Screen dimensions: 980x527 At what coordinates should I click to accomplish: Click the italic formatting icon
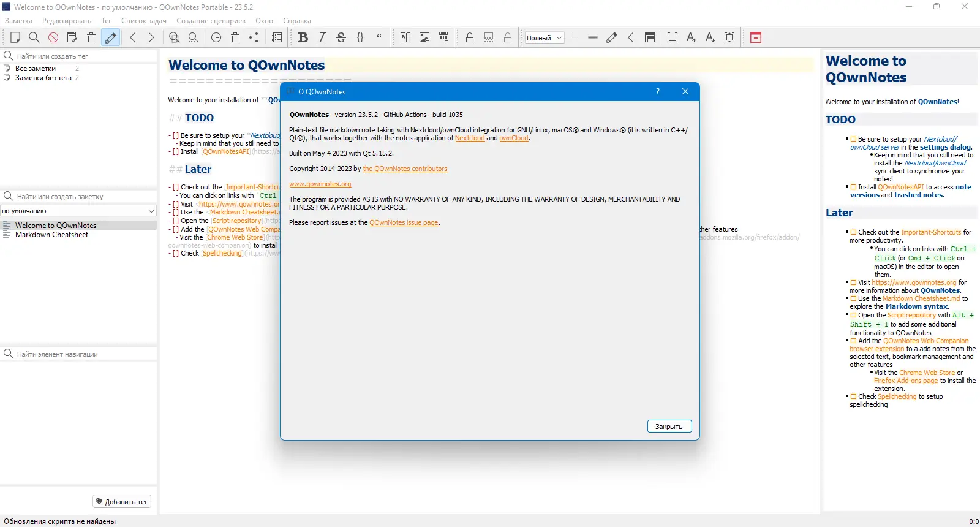point(322,37)
